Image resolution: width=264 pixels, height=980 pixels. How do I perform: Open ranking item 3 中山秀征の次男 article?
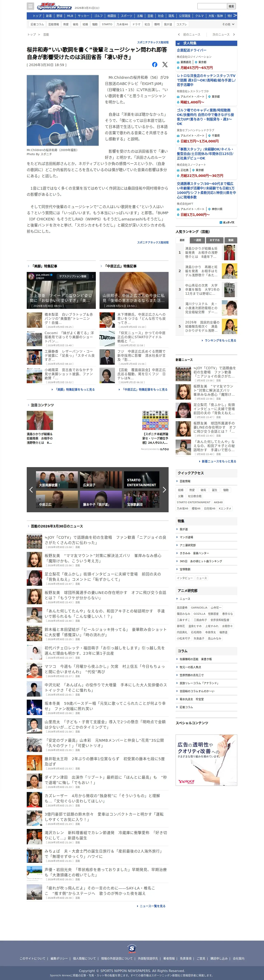[x=206, y=290]
